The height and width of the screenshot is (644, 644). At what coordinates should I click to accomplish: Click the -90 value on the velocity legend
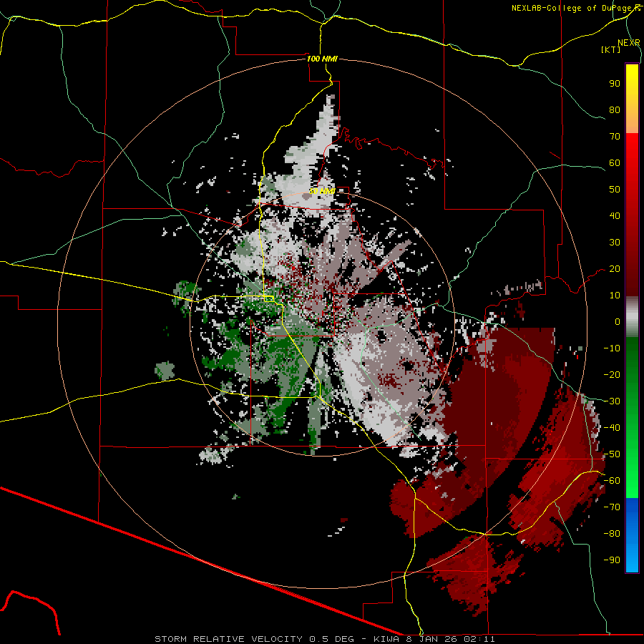(612, 560)
